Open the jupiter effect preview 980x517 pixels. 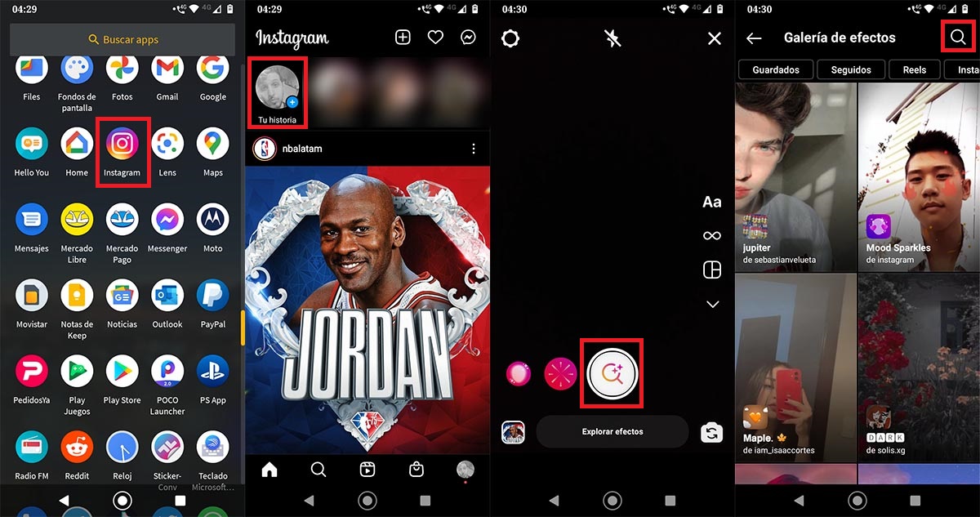(796, 177)
